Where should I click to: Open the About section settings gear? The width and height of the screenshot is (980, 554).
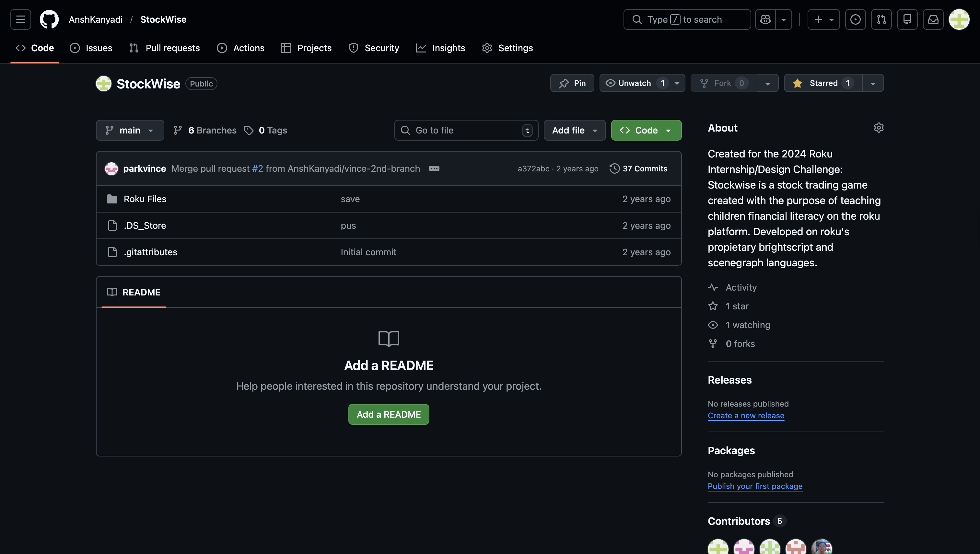879,127
